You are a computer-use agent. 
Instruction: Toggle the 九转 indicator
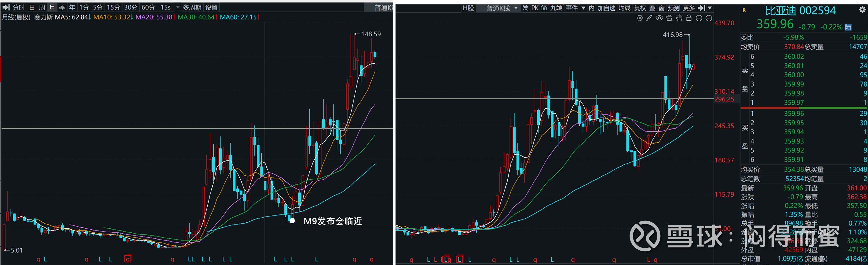[556, 8]
